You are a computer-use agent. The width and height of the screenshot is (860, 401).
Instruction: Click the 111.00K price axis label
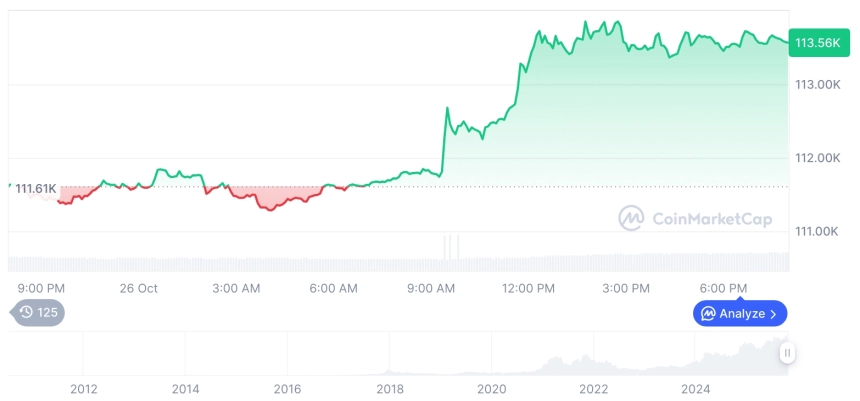click(x=816, y=232)
